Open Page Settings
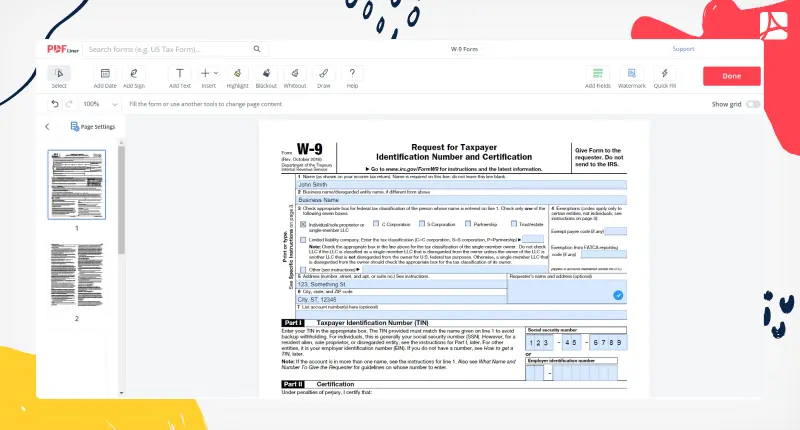 coord(93,127)
